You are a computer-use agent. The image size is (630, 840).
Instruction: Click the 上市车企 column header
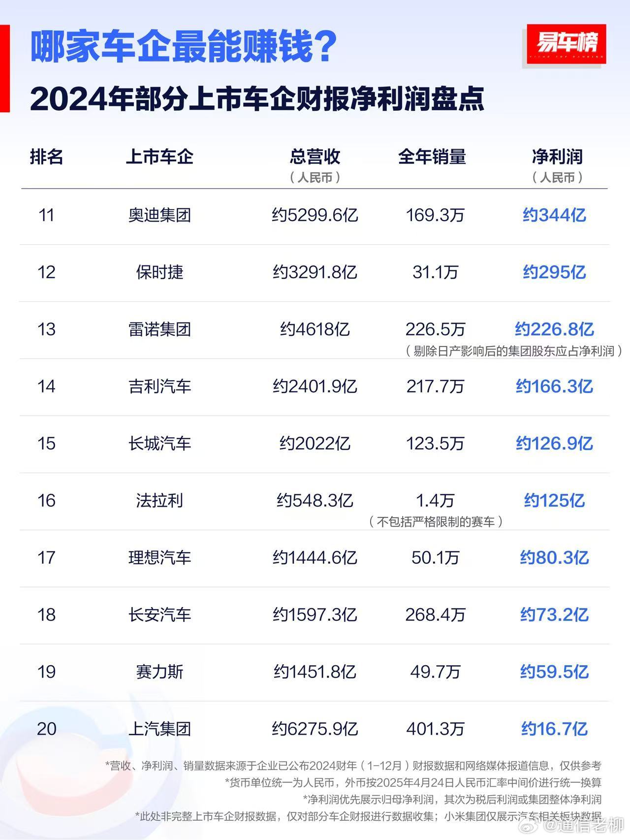click(x=159, y=157)
